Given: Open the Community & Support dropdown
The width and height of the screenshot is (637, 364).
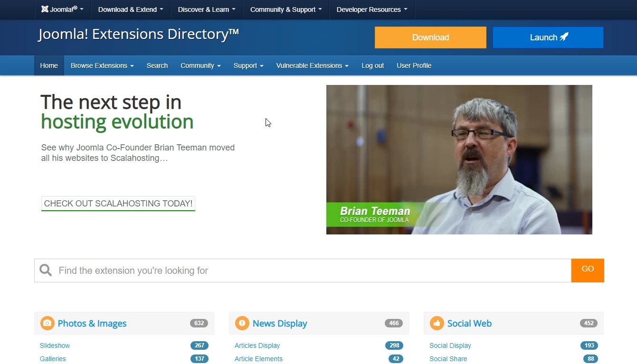Looking at the screenshot, I should point(286,9).
